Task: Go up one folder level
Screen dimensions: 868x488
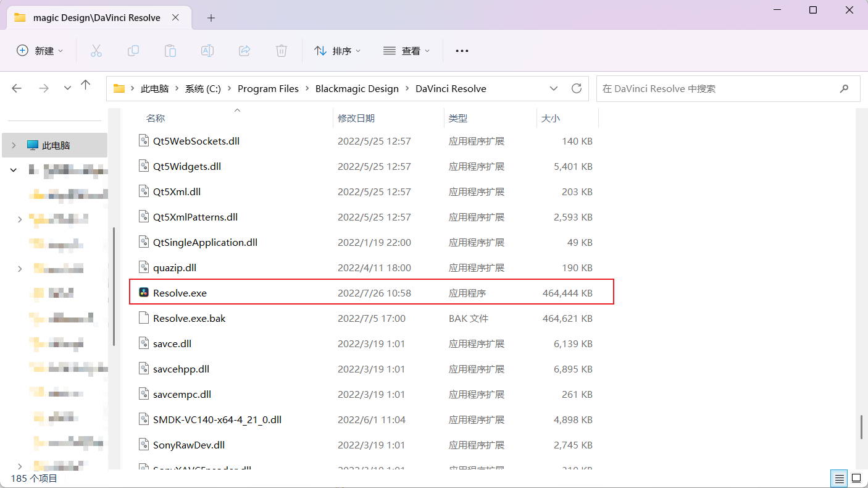Action: tap(86, 86)
